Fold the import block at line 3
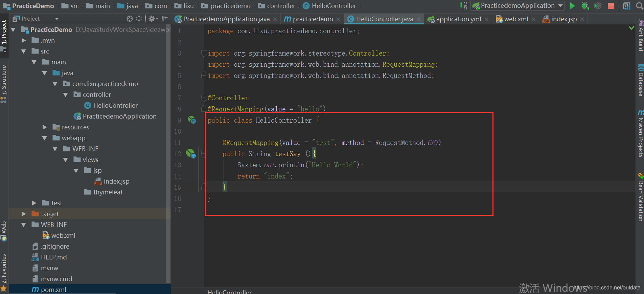 tap(204, 53)
